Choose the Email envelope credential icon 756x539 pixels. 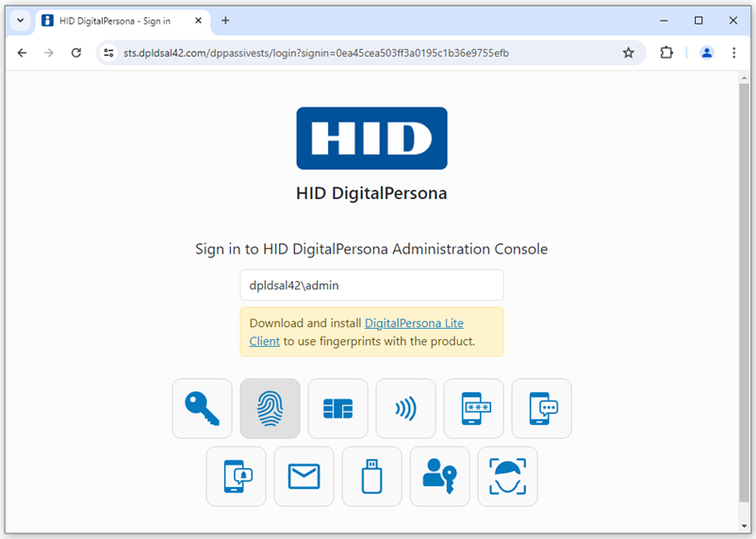[x=304, y=476]
